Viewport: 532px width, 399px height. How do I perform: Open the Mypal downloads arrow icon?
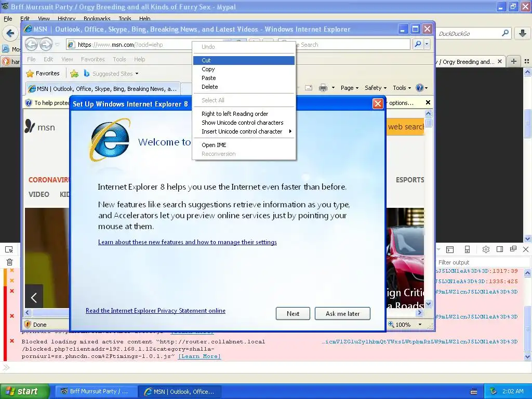point(523,33)
